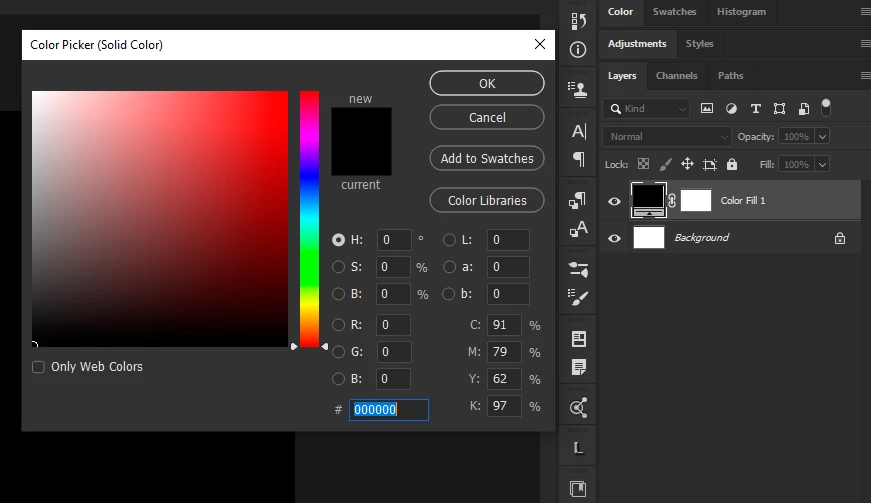Expand the Opacity slider arrow

pyautogui.click(x=823, y=137)
